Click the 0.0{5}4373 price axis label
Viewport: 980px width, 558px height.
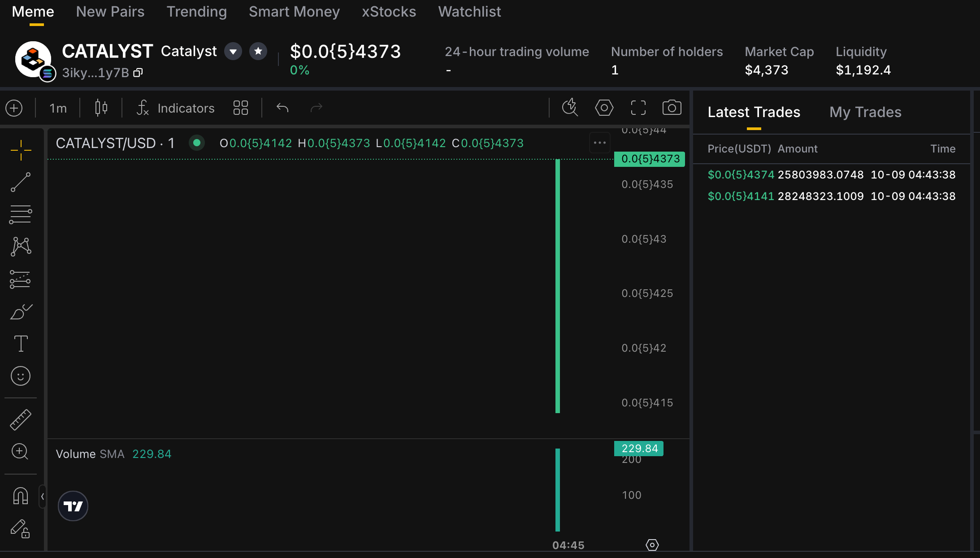tap(650, 159)
